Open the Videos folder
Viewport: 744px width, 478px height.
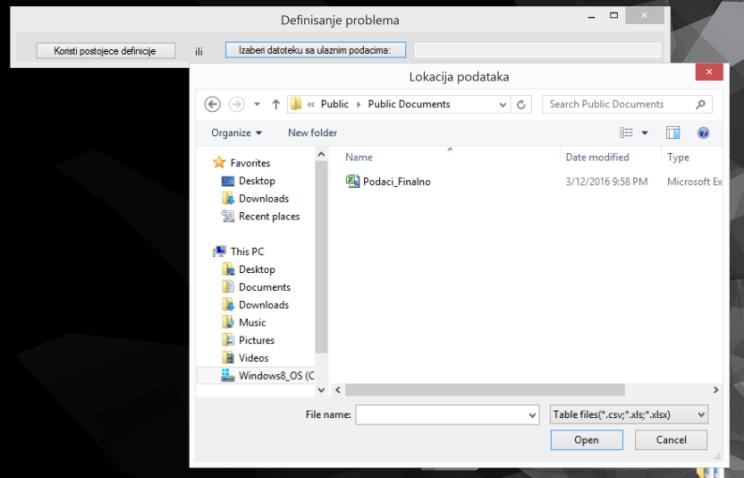(253, 358)
